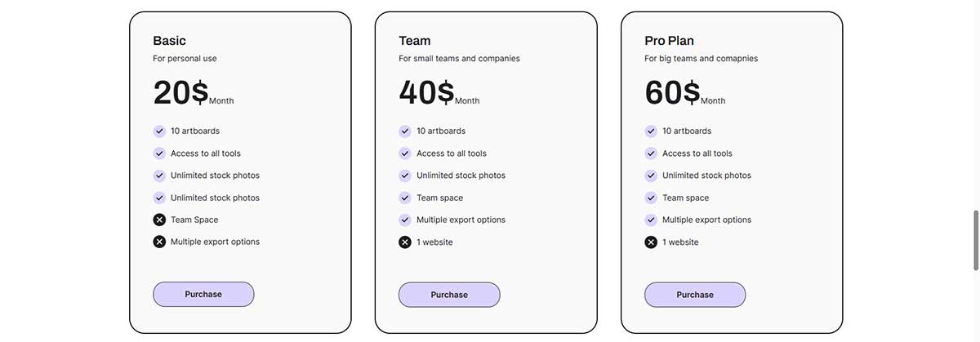Click checkmark beside Team space in Team plan
Screen dimensions: 980x342
tap(405, 198)
